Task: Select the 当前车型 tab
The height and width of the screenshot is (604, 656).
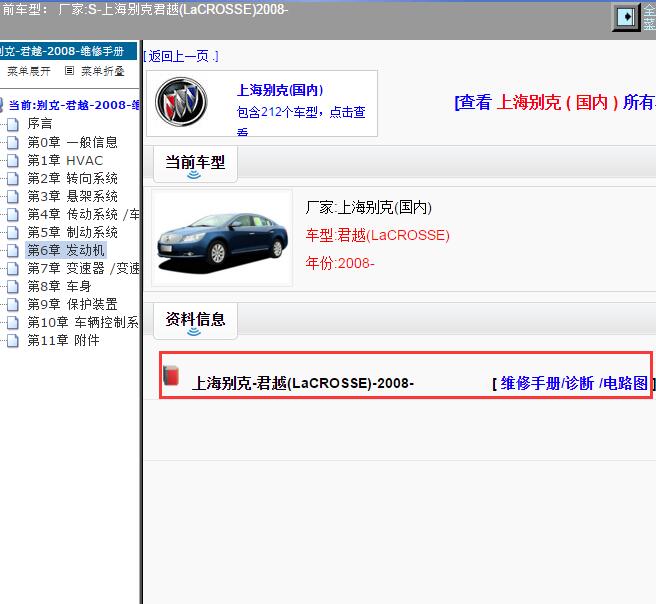Action: pyautogui.click(x=195, y=164)
